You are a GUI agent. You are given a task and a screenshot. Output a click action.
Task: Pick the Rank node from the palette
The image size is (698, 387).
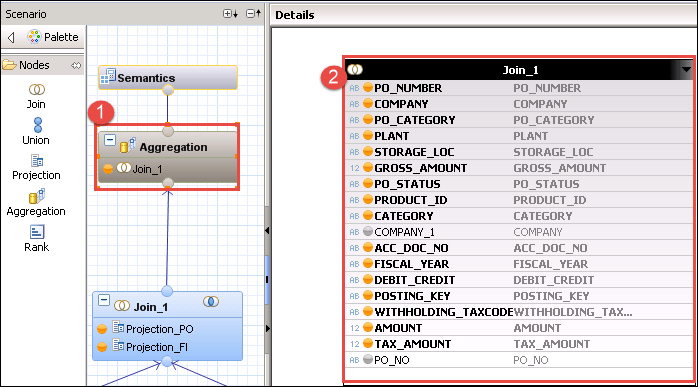point(37,239)
